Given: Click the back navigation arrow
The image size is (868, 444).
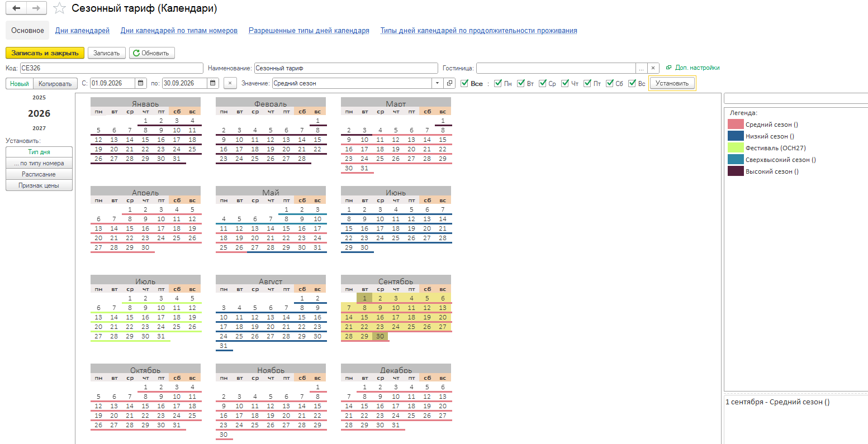Looking at the screenshot, I should click(x=17, y=8).
